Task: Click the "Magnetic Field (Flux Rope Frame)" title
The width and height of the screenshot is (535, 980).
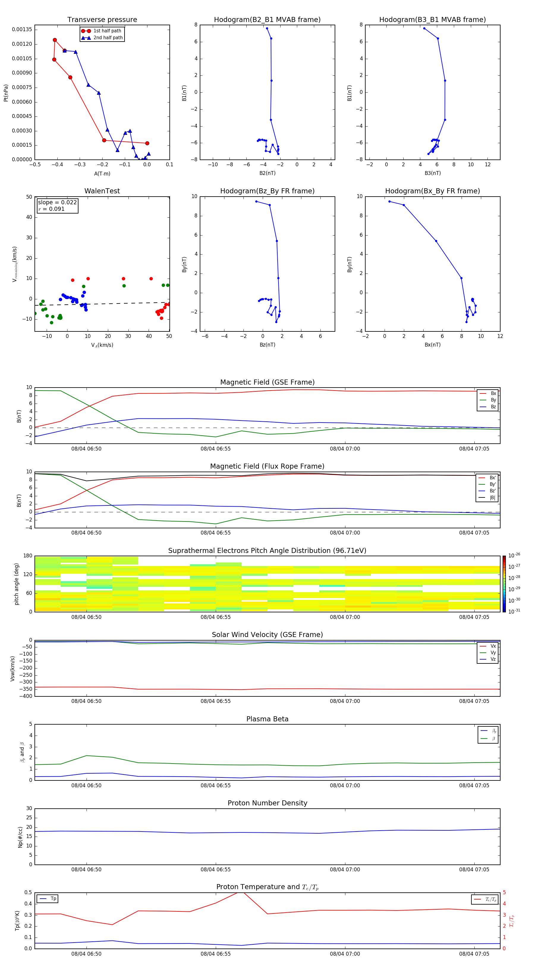Action: pos(267,467)
